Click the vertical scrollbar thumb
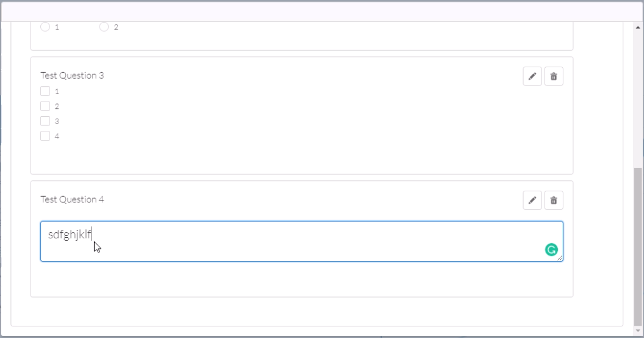644x338 pixels. pos(638,247)
